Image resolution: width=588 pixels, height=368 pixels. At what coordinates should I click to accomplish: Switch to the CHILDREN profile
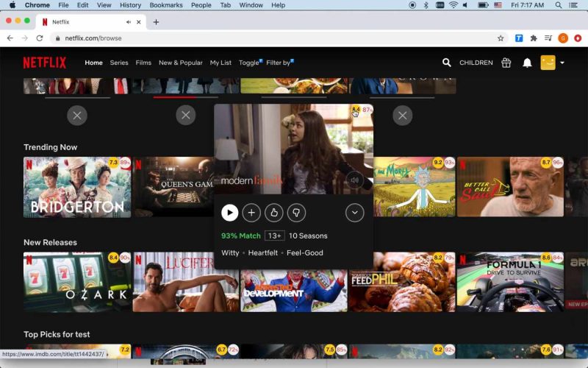476,63
